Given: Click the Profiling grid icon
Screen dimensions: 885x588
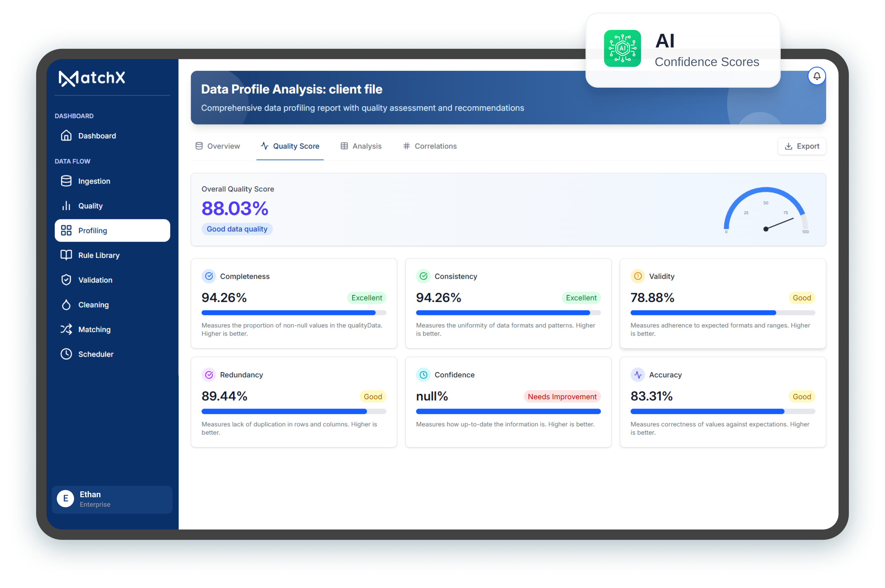Looking at the screenshot, I should (66, 230).
